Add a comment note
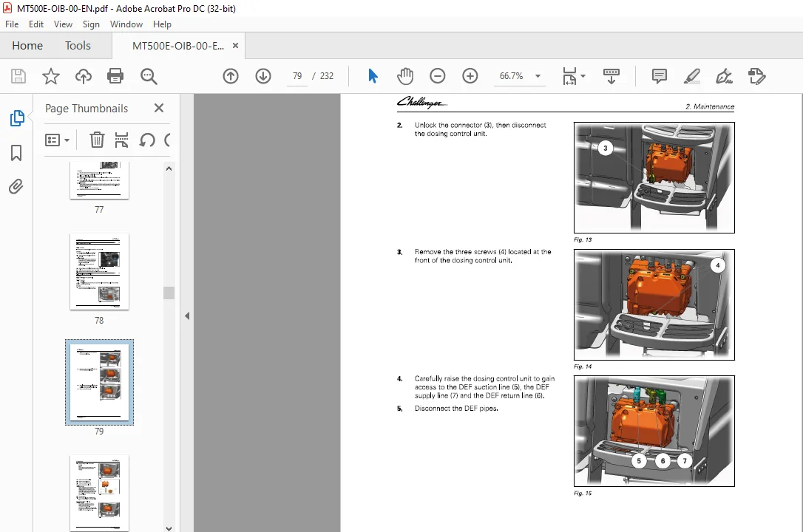This screenshot has width=803, height=532. (x=659, y=76)
